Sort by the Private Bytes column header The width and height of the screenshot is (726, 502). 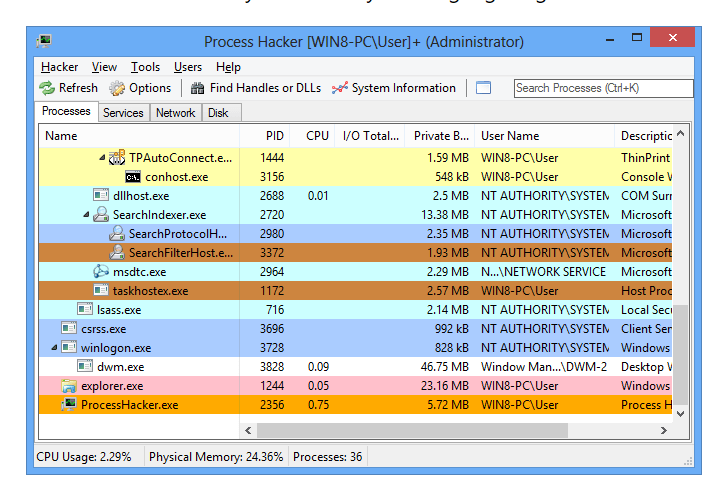tap(440, 136)
